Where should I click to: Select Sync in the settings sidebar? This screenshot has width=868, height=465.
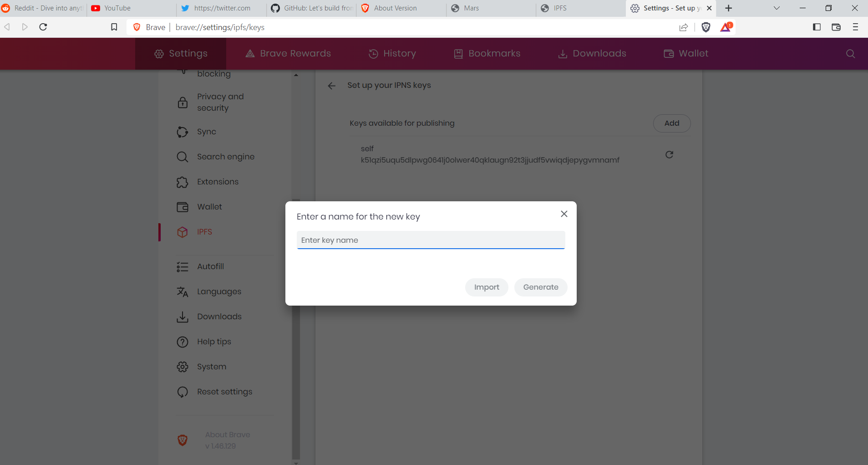pyautogui.click(x=206, y=132)
